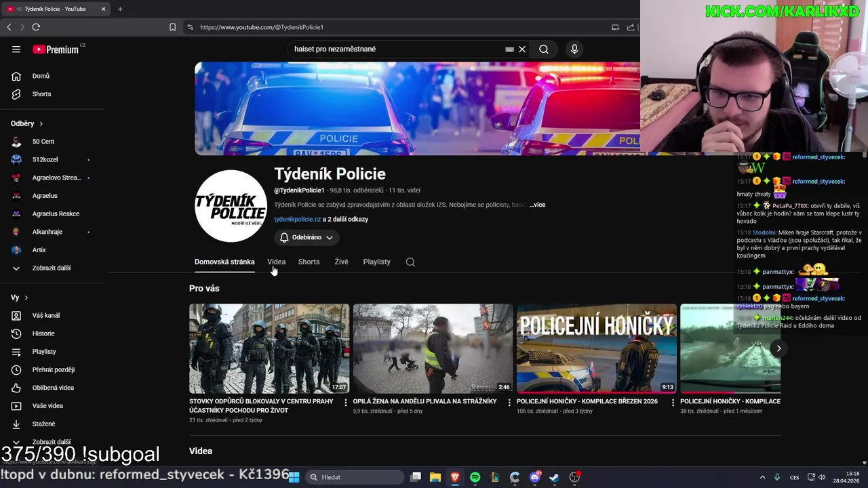Open Opilá žena na Andělu title link
Viewport: 868px width, 488px height.
point(425,401)
